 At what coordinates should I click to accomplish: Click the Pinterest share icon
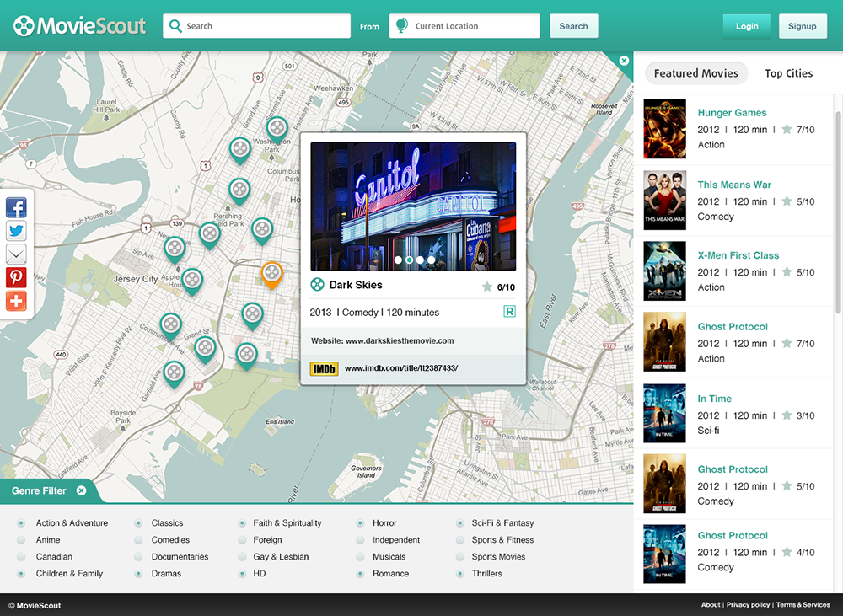[16, 277]
